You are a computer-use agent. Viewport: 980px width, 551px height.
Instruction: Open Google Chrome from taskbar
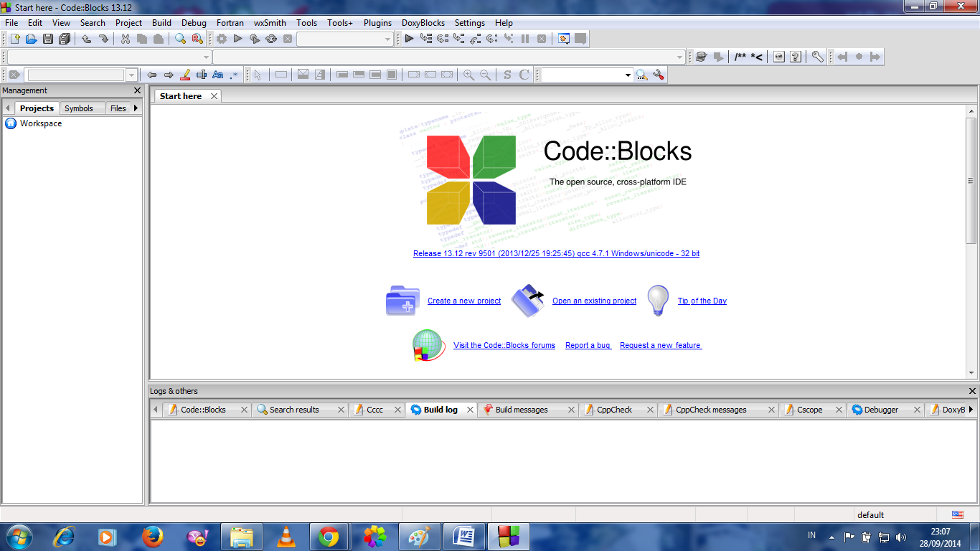[329, 536]
